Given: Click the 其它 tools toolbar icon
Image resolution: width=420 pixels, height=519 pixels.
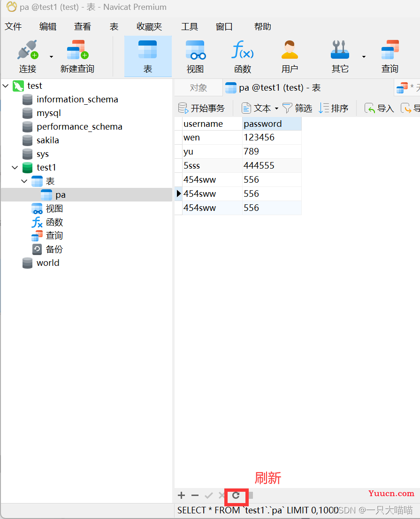Looking at the screenshot, I should tap(340, 50).
